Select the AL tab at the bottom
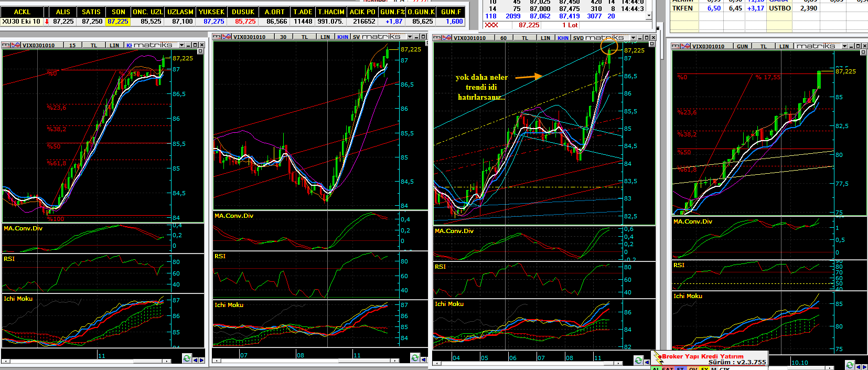The width and height of the screenshot is (868, 370). [655, 368]
